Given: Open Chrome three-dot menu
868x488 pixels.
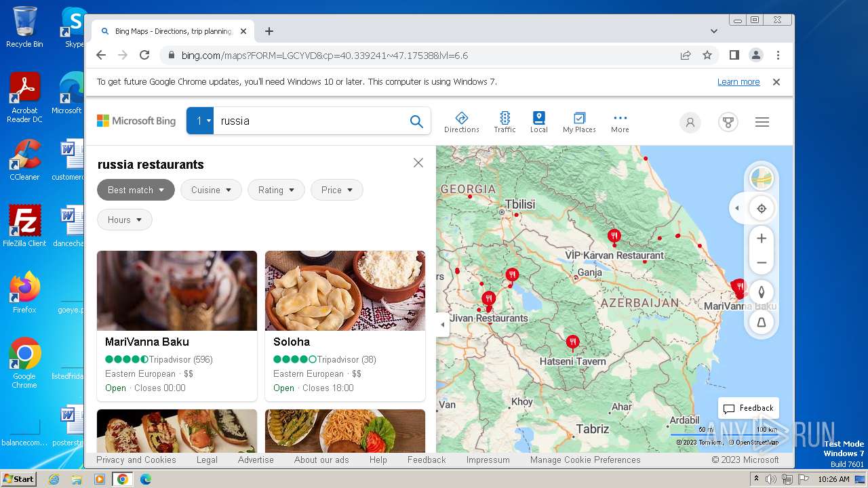Looking at the screenshot, I should point(778,56).
